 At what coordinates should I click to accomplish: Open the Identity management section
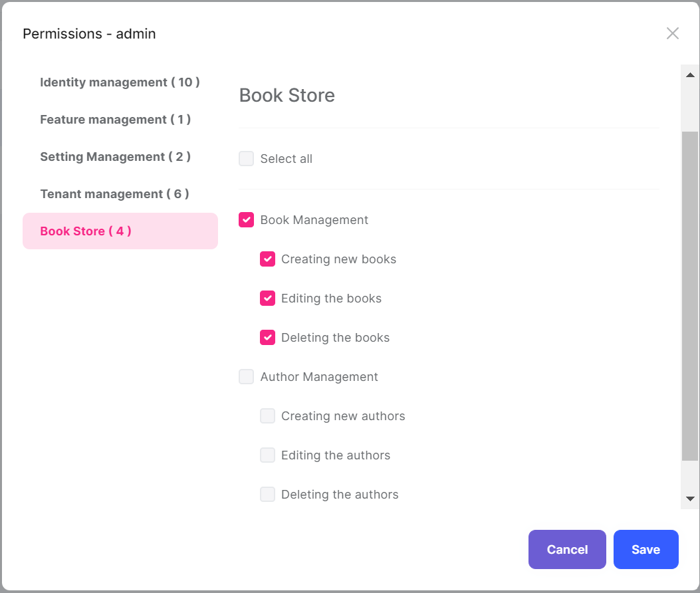[x=120, y=82]
